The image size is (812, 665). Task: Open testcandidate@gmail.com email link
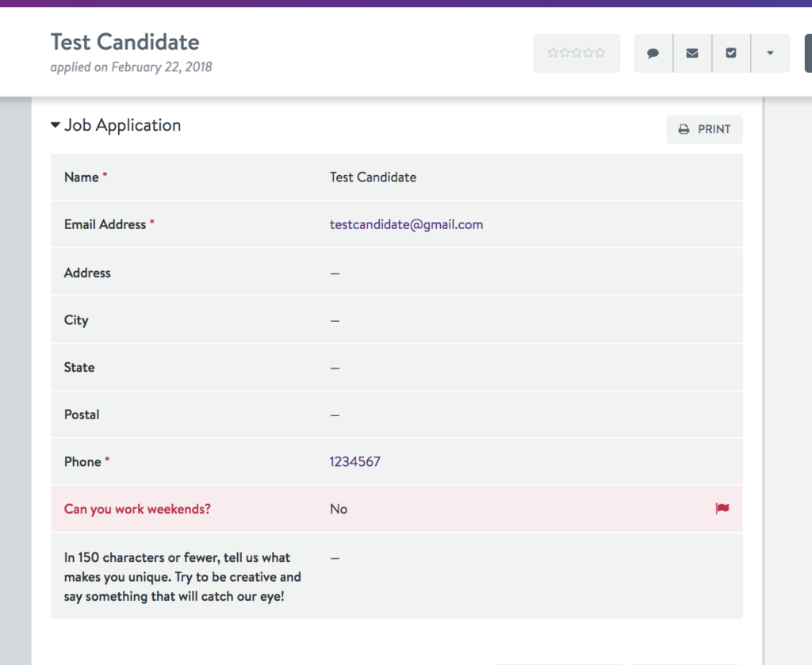pos(407,224)
